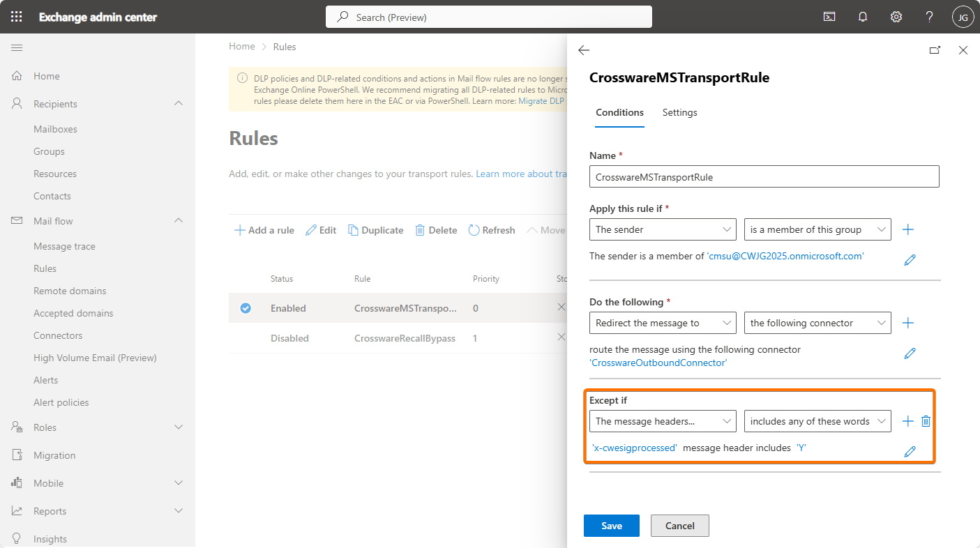Image resolution: width=980 pixels, height=548 pixels.
Task: Deselect the checked CrosswareMSTransportRule row
Action: point(246,308)
